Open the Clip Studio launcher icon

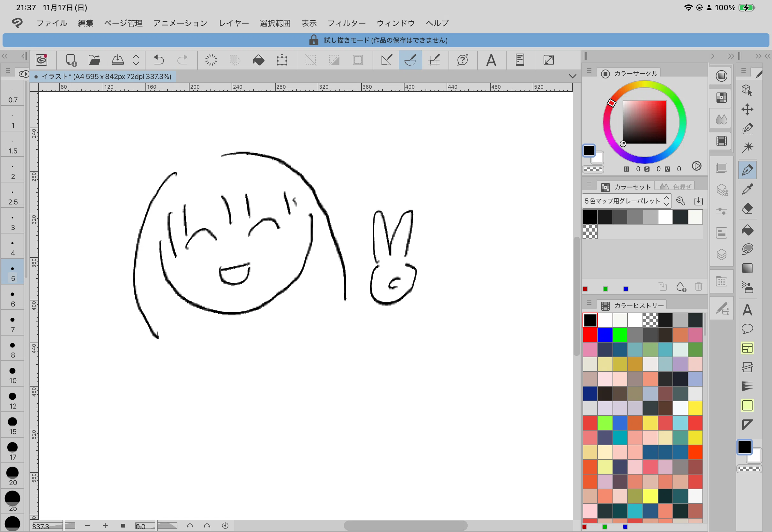(42, 60)
